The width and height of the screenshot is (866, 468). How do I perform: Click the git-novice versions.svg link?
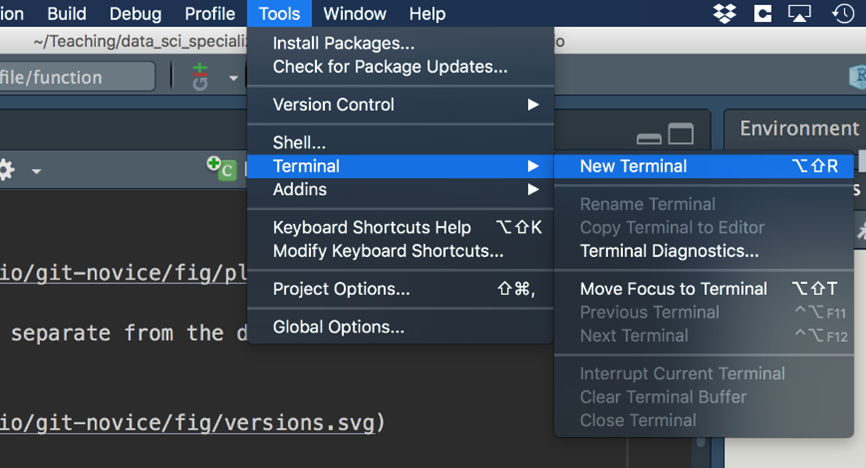[190, 423]
